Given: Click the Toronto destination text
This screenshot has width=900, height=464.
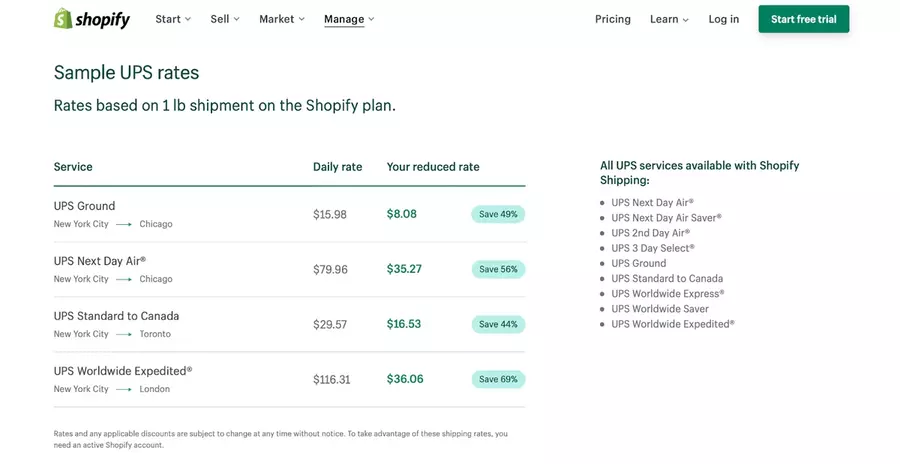Looking at the screenshot, I should pyautogui.click(x=155, y=334).
